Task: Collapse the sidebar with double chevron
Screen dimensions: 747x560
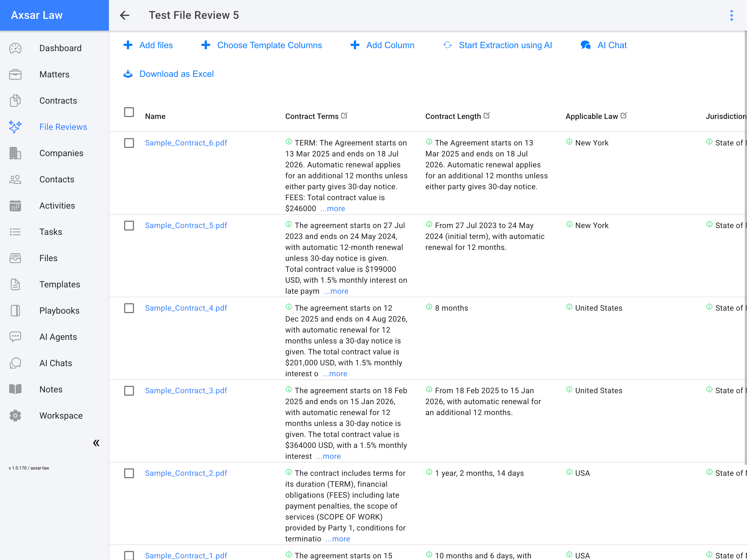Action: [96, 443]
